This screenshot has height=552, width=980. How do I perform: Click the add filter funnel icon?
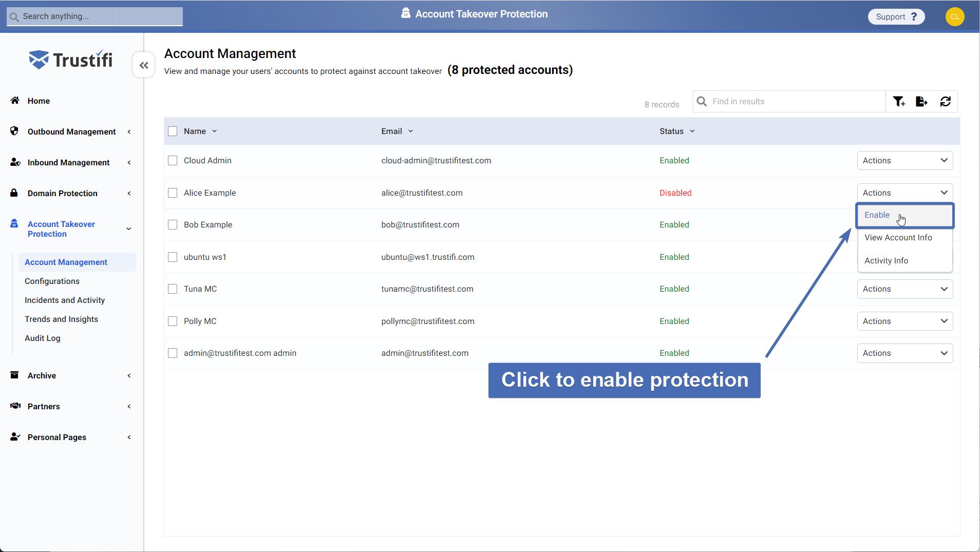[899, 102]
